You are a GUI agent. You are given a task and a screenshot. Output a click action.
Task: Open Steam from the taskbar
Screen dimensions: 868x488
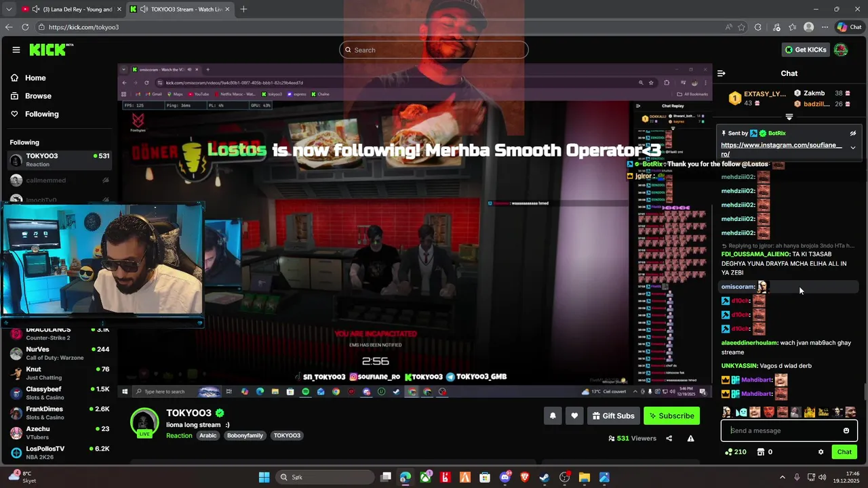(544, 477)
